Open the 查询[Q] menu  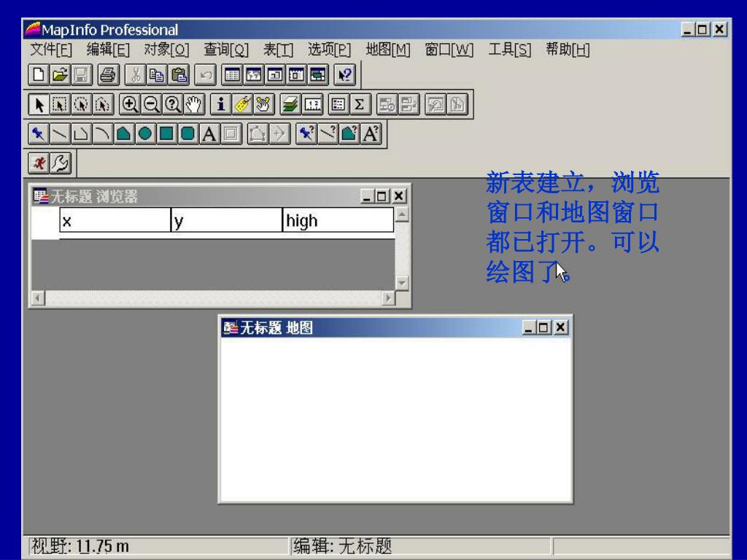coord(226,50)
